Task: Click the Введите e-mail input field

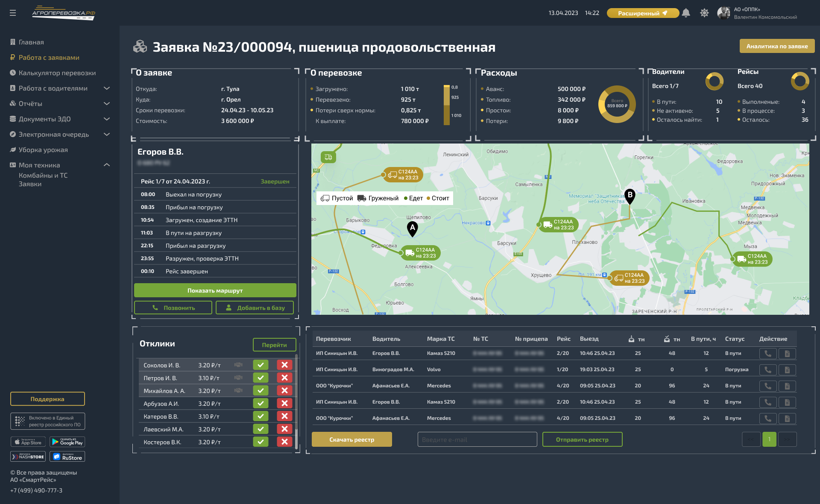Action: click(477, 440)
